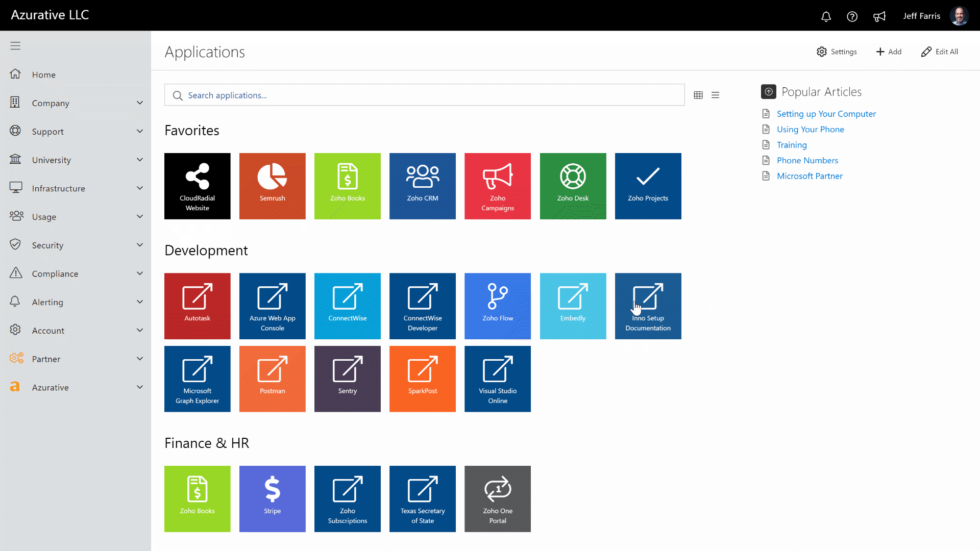Switch to list view layout

tap(716, 95)
